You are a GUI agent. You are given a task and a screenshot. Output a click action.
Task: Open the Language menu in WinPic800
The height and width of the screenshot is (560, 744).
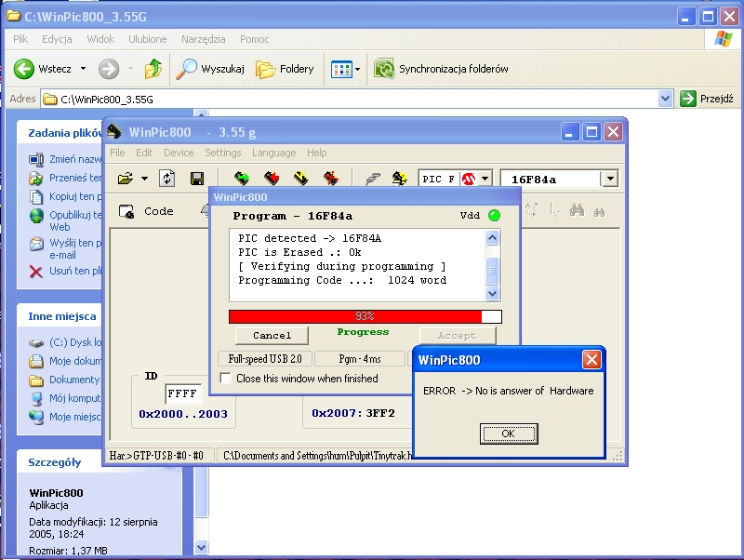click(273, 153)
